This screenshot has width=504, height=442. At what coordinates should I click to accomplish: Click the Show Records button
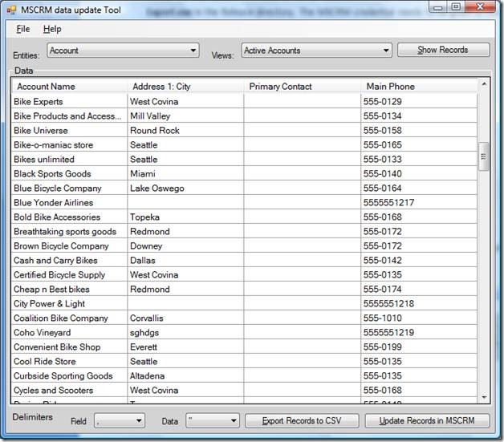[443, 50]
